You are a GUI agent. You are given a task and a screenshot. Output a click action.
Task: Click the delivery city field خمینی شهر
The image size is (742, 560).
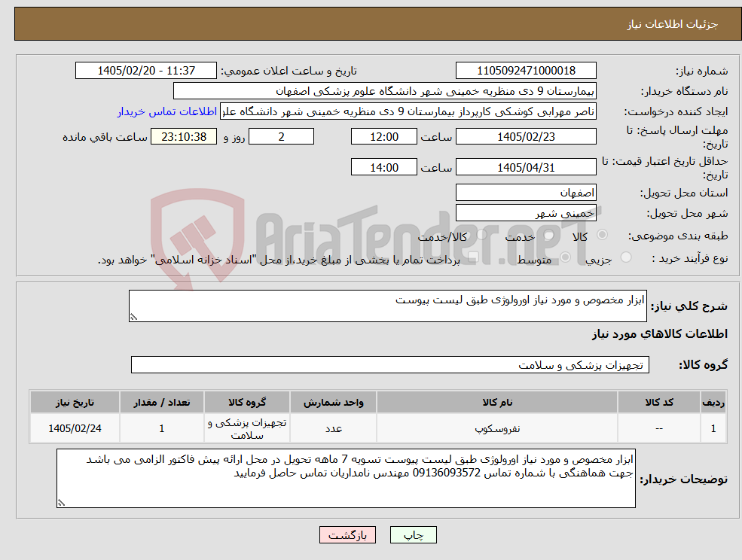[526, 213]
